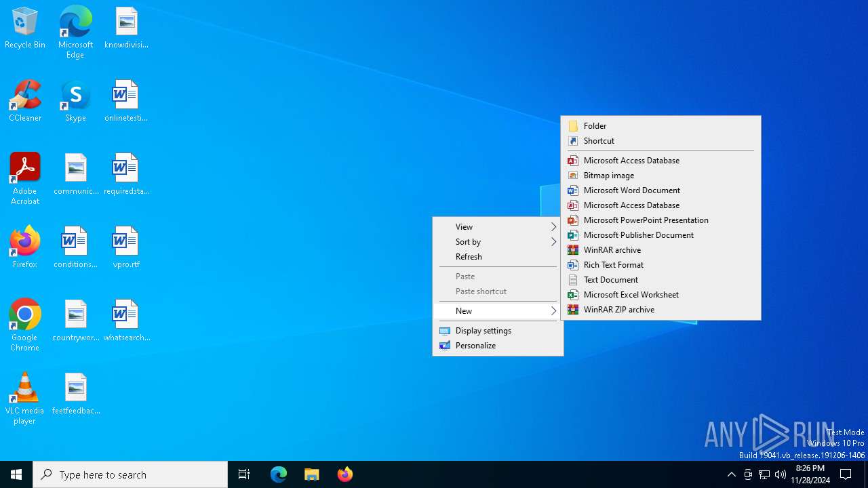Open Personalize from the context menu

coord(498,346)
